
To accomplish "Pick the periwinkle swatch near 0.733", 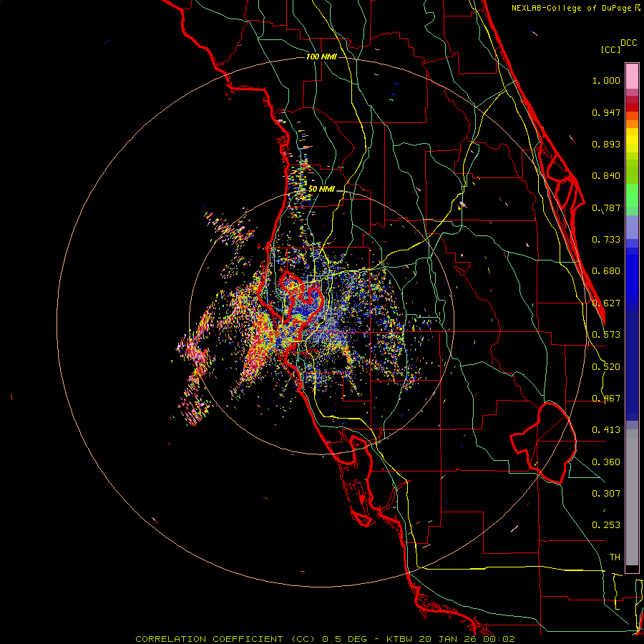I will coord(632,227).
